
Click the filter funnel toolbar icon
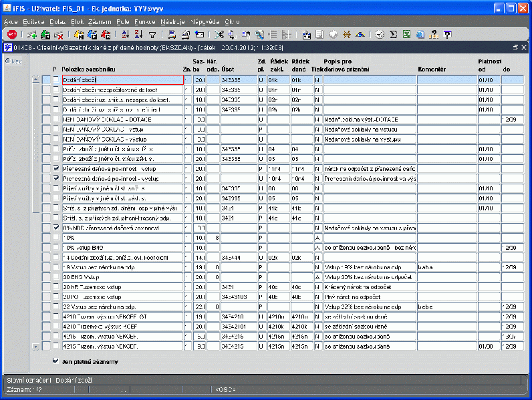point(152,34)
